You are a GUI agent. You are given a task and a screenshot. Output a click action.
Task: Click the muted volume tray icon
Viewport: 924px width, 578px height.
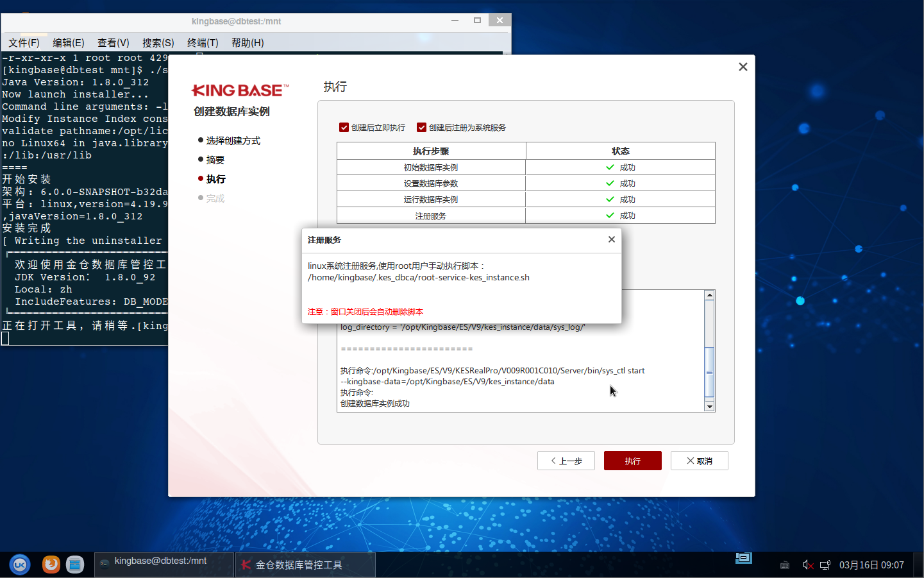[808, 565]
